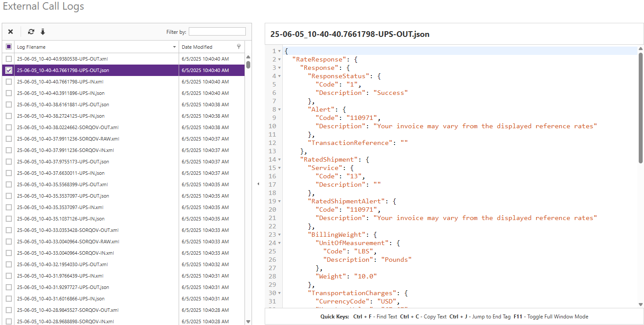Toggle the select-all header checkbox
Image resolution: width=644 pixels, height=325 pixels.
[x=9, y=47]
